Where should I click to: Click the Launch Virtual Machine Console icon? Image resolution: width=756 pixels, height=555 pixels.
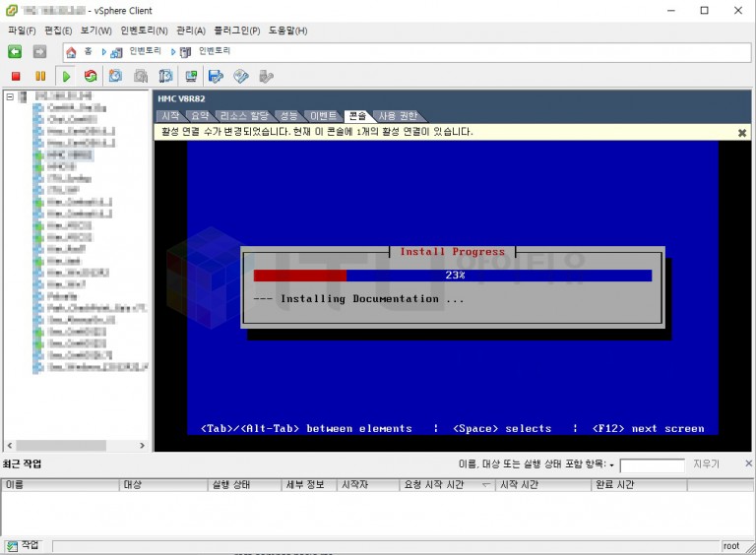click(x=191, y=76)
